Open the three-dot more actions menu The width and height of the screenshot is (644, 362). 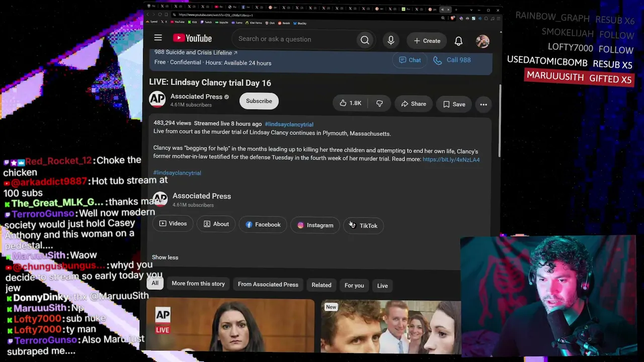(x=484, y=105)
